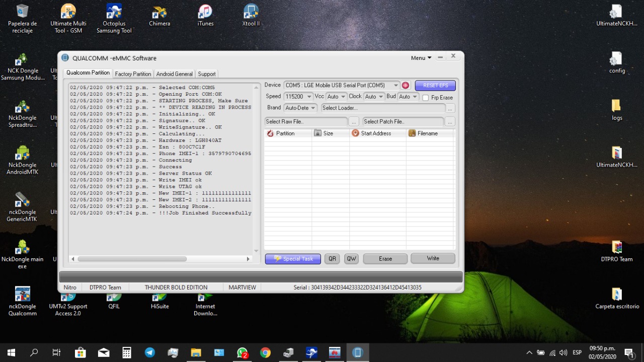This screenshot has width=644, height=362.
Task: Open Xtool II desktop shortcut
Action: [x=251, y=16]
